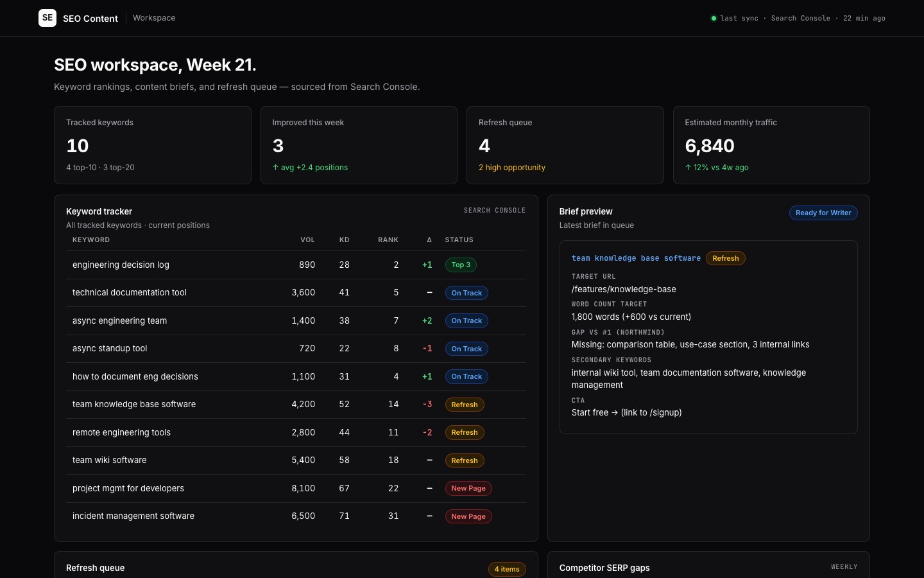Click the 4 items badge
924x578 pixels.
507,569
